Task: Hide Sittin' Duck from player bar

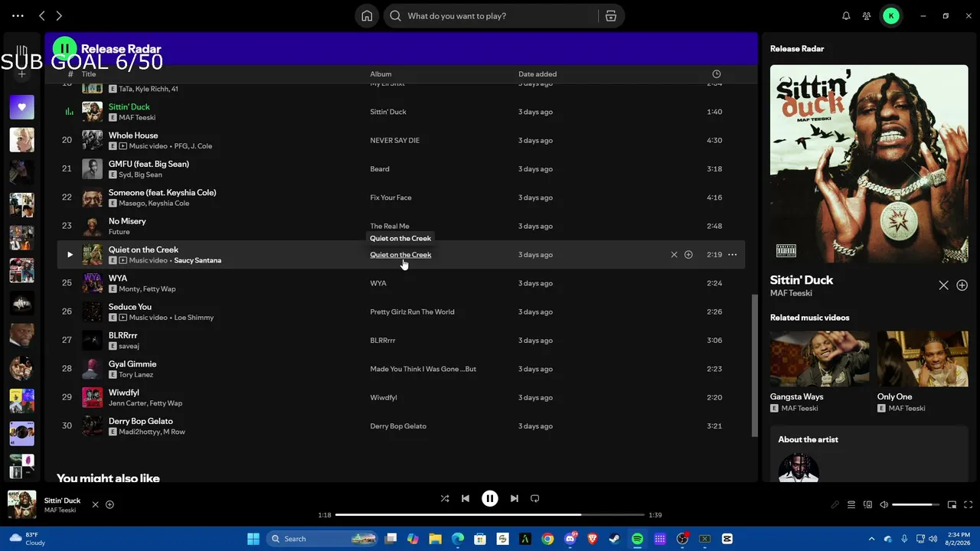Action: [x=96, y=505]
